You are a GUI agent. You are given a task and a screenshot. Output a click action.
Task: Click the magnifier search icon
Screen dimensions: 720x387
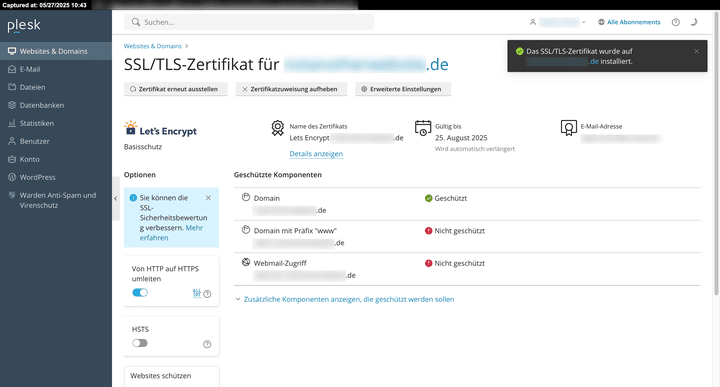(x=135, y=22)
